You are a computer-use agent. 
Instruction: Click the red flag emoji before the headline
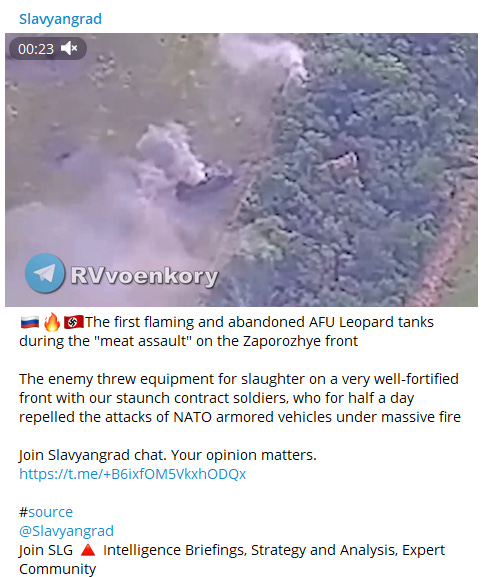point(74,322)
